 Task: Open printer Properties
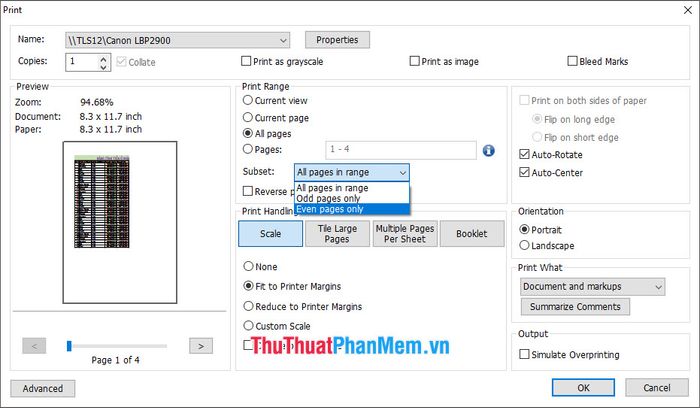pyautogui.click(x=337, y=40)
